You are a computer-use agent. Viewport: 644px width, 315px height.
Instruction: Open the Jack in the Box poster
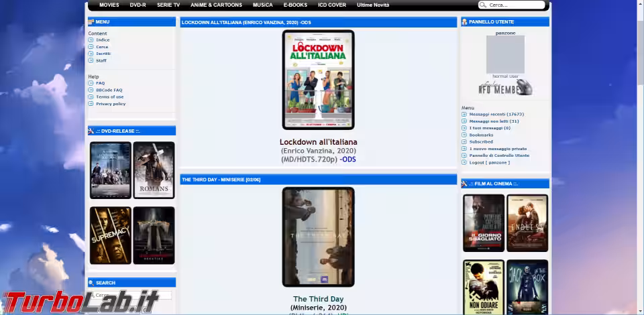527,287
